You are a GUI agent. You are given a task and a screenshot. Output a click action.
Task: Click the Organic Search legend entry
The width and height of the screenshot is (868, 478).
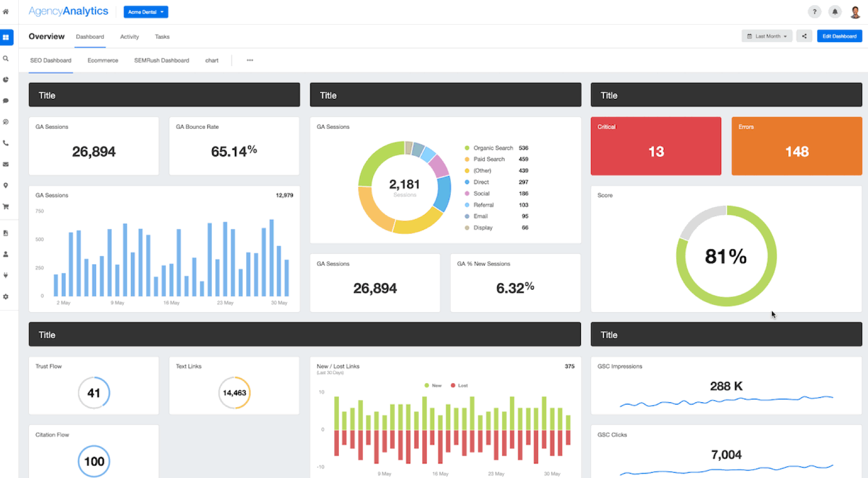coord(497,148)
